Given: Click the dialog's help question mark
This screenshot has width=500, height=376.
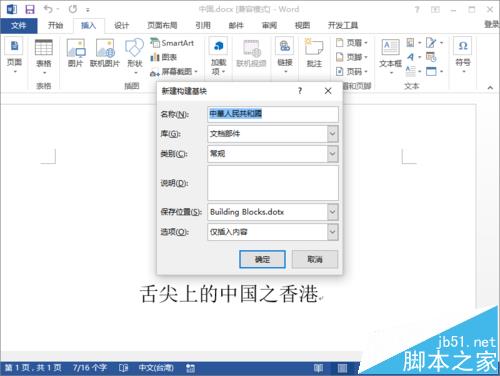Looking at the screenshot, I should (x=300, y=91).
